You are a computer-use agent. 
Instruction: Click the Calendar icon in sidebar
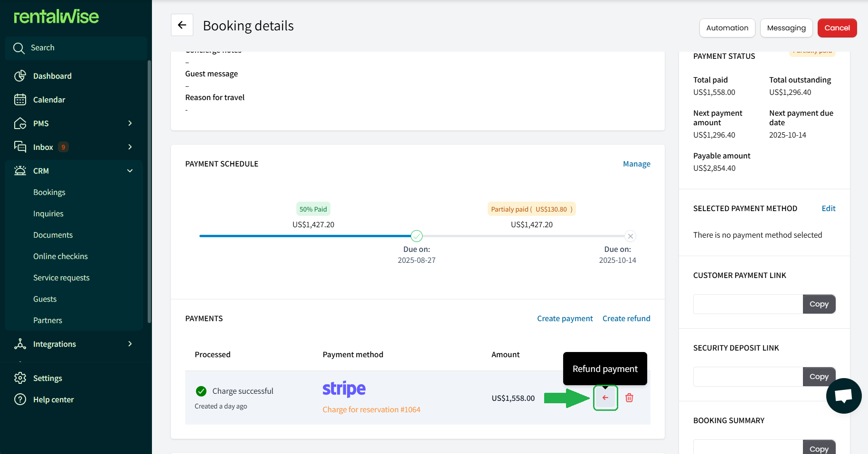click(20, 100)
